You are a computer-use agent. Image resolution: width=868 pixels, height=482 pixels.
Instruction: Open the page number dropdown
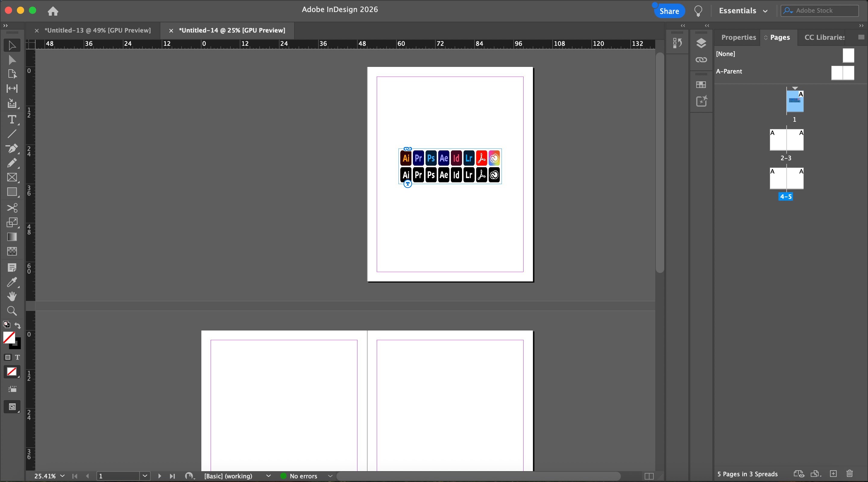pyautogui.click(x=145, y=476)
